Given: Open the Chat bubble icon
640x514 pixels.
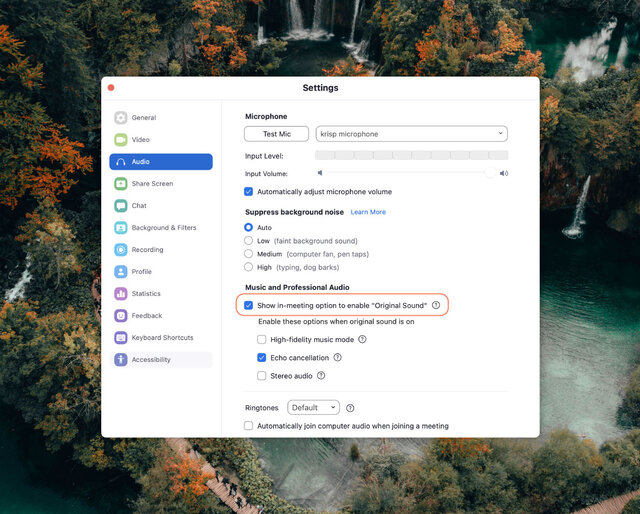Looking at the screenshot, I should click(x=120, y=206).
